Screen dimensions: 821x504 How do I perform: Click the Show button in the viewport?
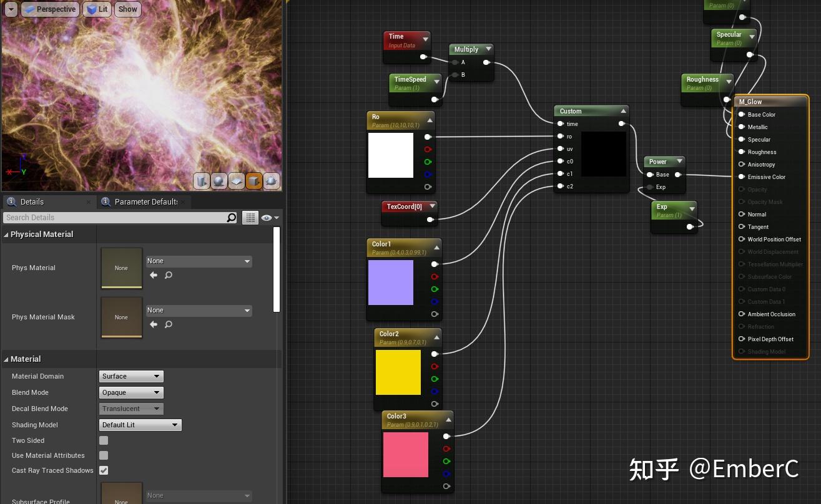pos(127,9)
